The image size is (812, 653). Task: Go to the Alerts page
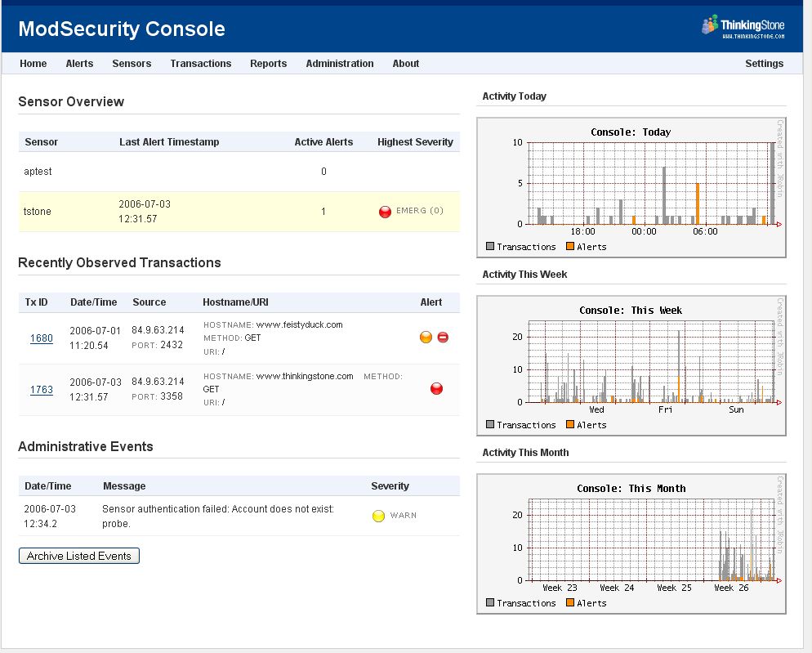tap(79, 63)
